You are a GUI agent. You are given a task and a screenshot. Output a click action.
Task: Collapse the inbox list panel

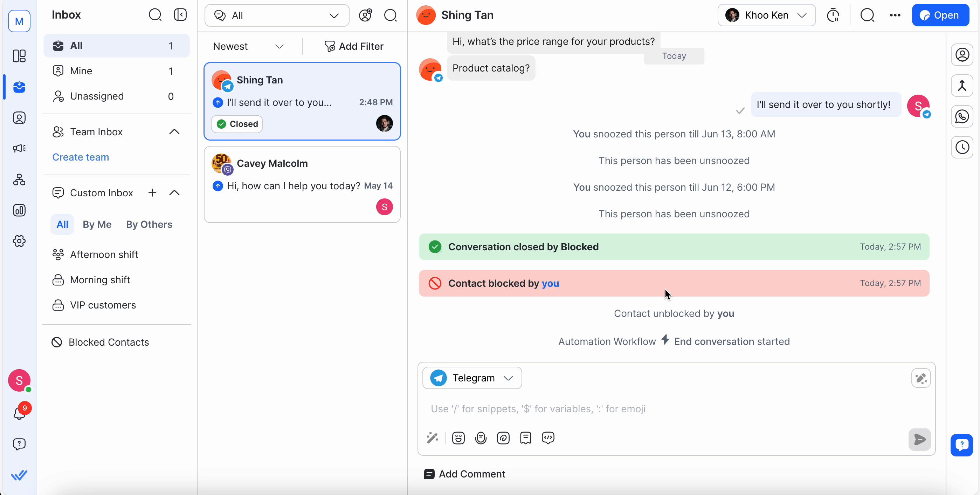(180, 15)
